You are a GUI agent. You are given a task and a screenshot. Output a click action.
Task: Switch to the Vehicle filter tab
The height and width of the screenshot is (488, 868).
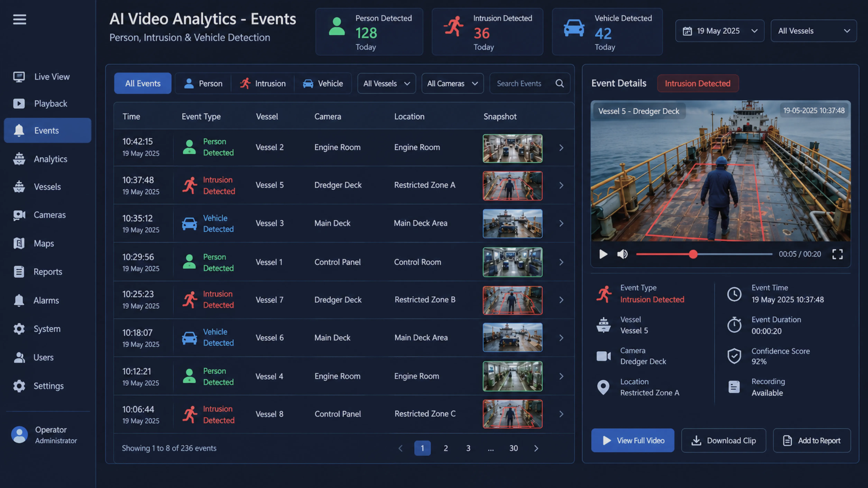[x=323, y=83]
